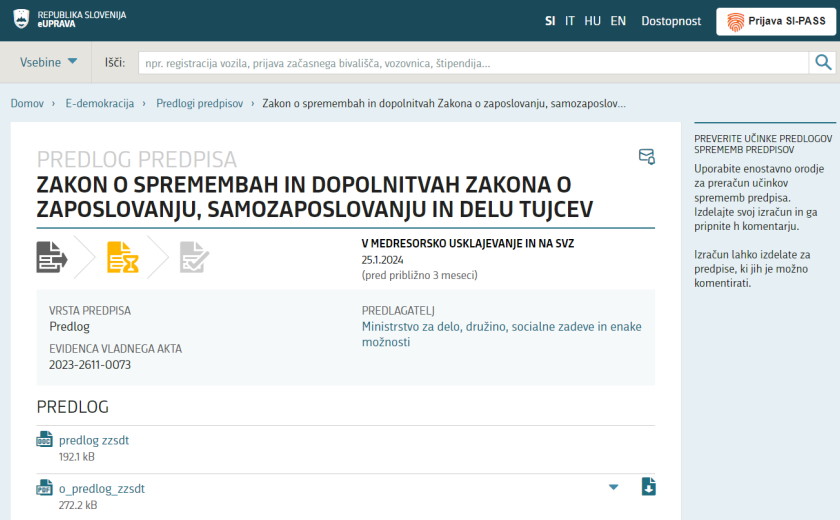
Task: Expand the o_predlog_zzsdt file options arrow
Action: (x=613, y=487)
